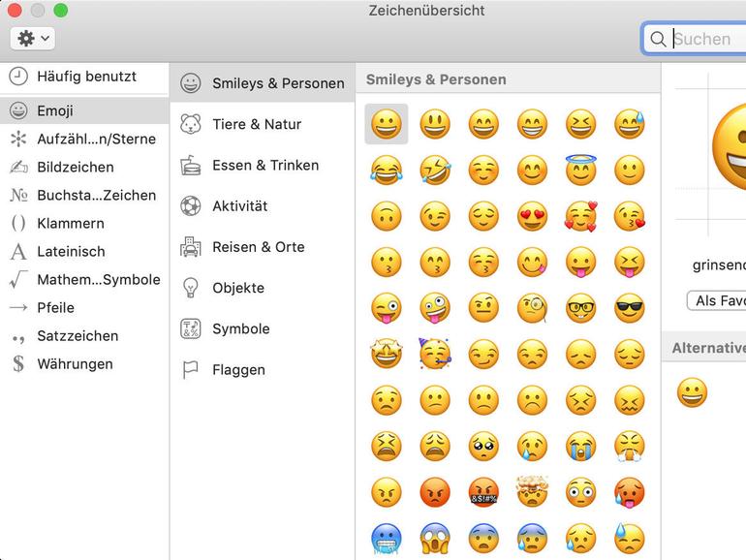The width and height of the screenshot is (746, 560).
Task: Select the squinting face with tongue emoji
Action: point(630,263)
